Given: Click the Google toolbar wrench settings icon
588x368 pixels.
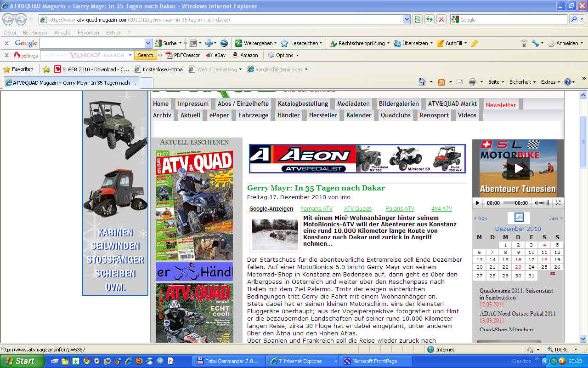Looking at the screenshot, I should pyautogui.click(x=535, y=43).
